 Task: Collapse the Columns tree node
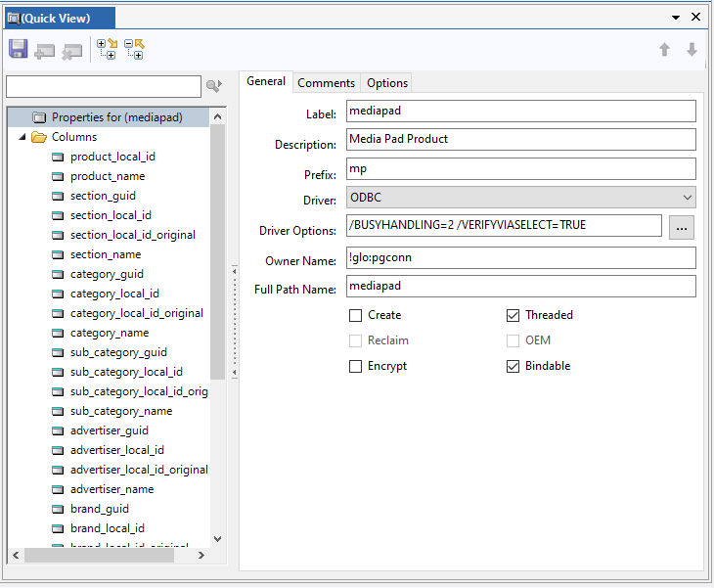click(x=22, y=137)
